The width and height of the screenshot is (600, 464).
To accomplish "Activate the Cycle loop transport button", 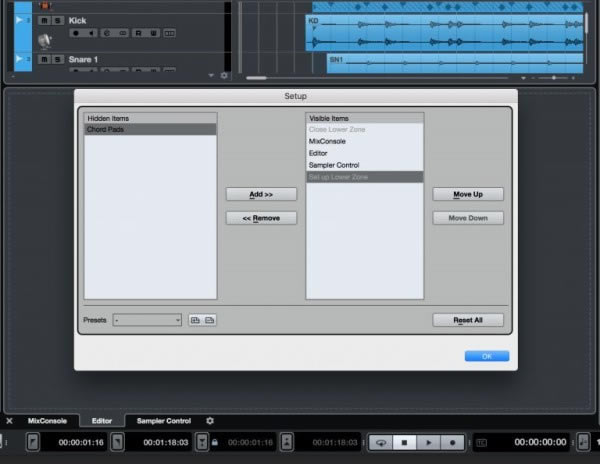I will (x=381, y=442).
